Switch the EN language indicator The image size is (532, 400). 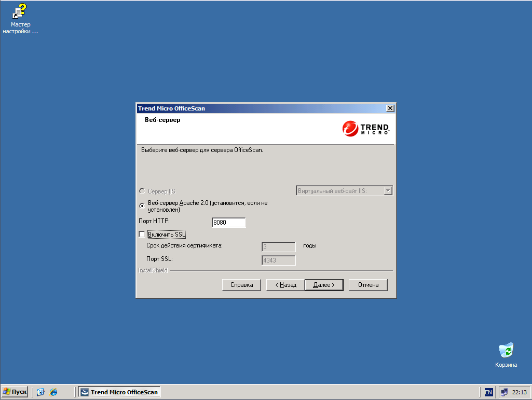point(488,392)
